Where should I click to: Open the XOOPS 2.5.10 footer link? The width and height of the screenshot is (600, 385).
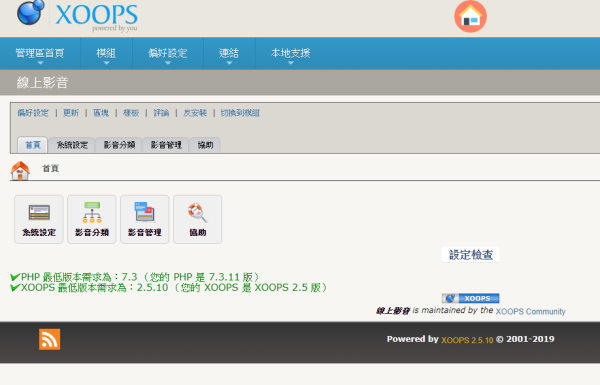[467, 340]
